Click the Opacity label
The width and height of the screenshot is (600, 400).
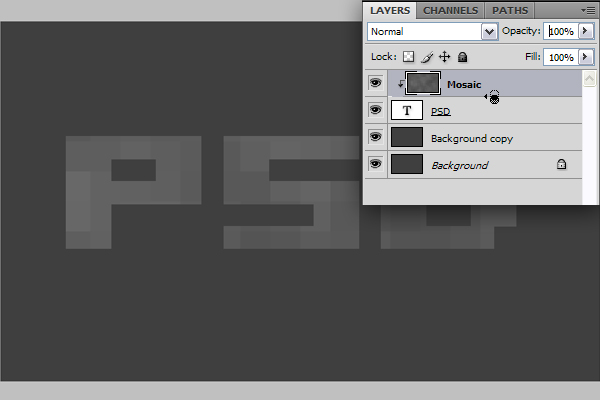(x=521, y=31)
